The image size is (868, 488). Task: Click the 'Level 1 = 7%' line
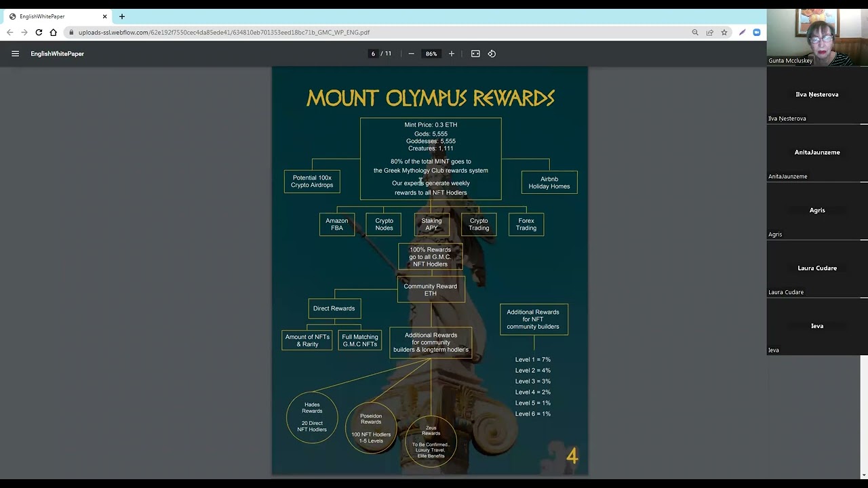click(533, 359)
